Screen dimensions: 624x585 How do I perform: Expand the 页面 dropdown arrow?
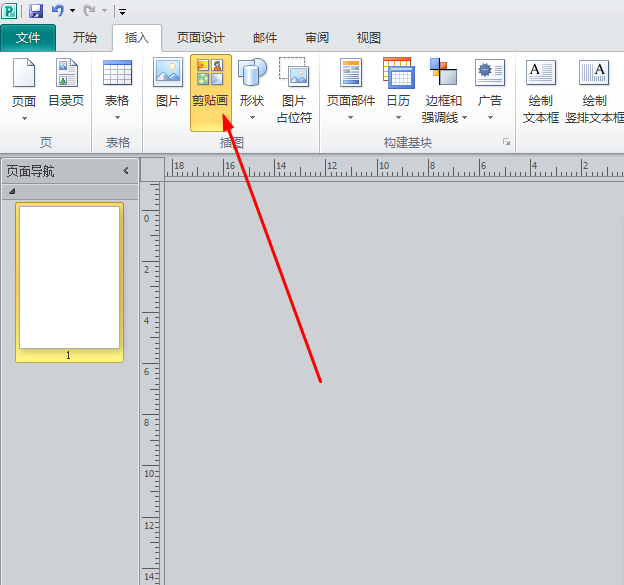coord(24,119)
